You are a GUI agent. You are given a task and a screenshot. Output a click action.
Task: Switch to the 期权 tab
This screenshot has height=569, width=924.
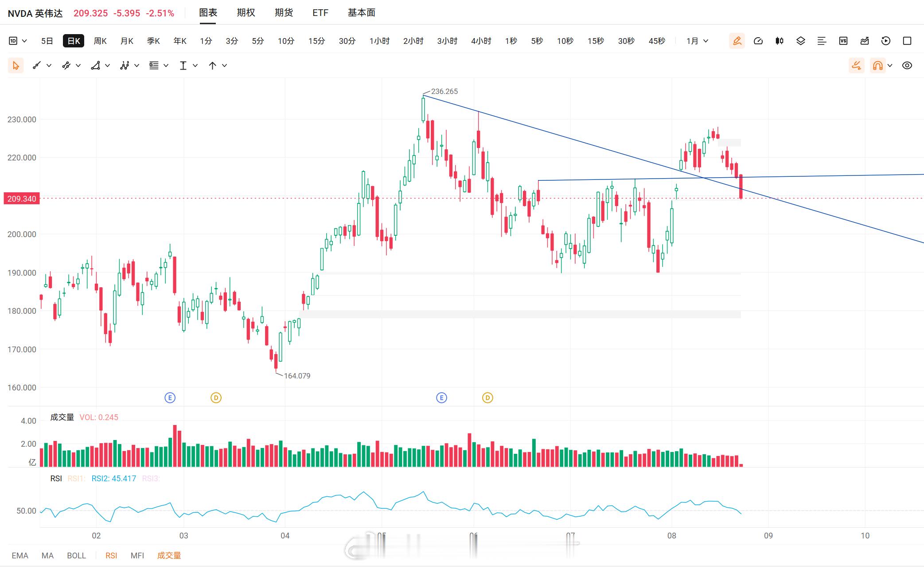246,13
